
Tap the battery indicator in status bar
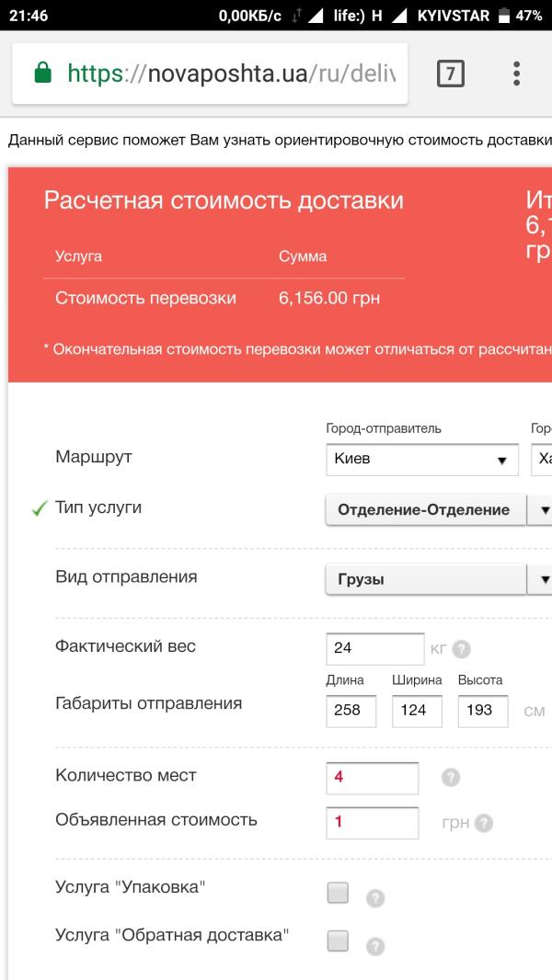[504, 16]
